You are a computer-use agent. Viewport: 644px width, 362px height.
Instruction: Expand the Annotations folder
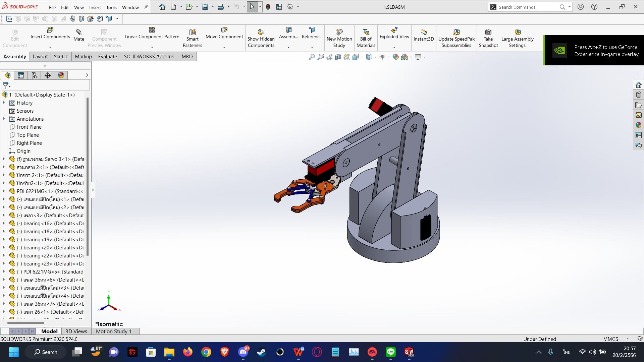(4, 119)
